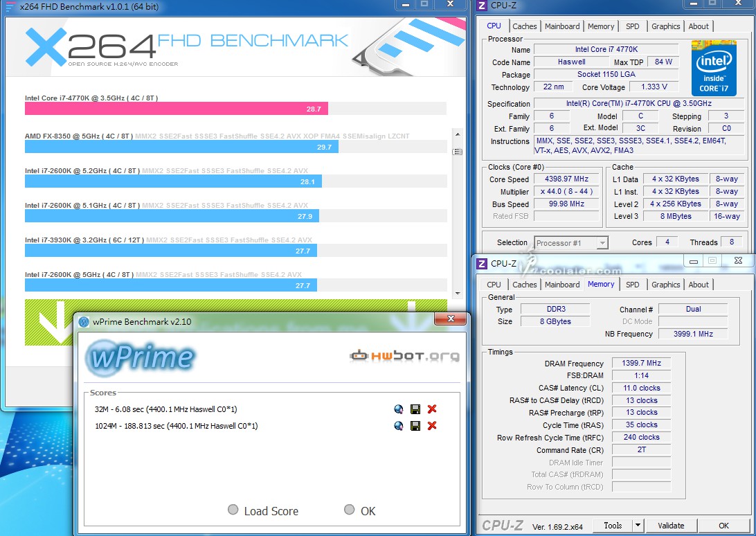The height and width of the screenshot is (536, 756).
Task: Click the wPrime logo
Action: click(x=141, y=357)
